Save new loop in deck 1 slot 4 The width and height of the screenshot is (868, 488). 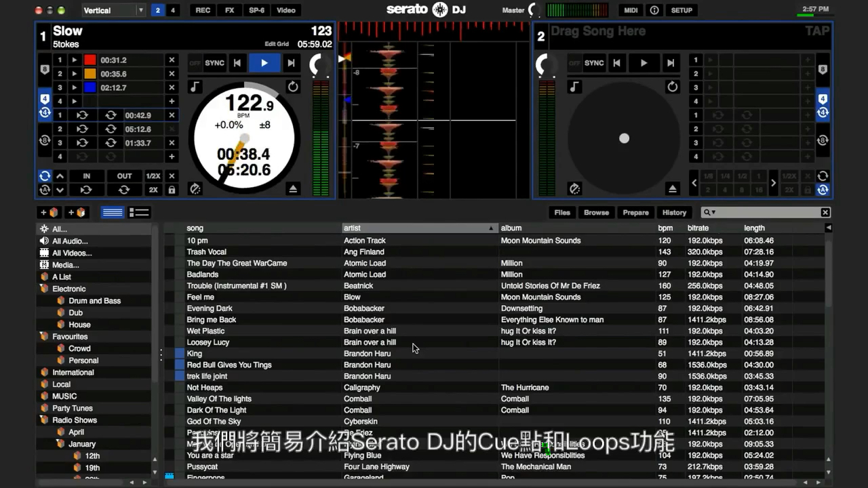click(172, 157)
